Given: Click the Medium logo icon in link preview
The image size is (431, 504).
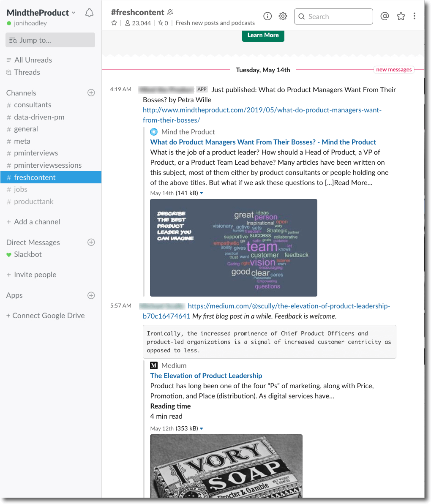Looking at the screenshot, I should coord(154,365).
